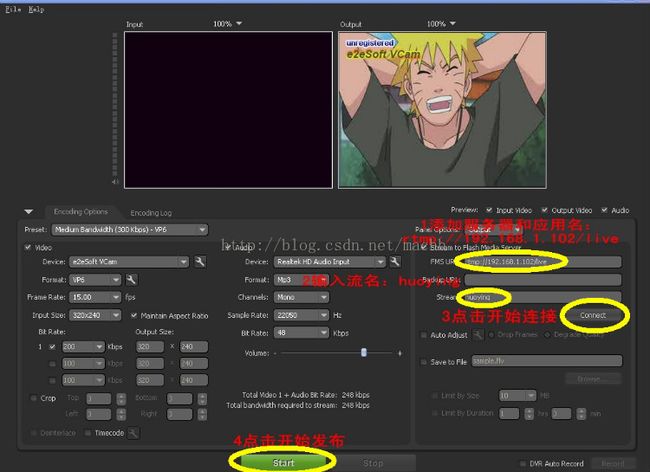Viewport: 650px width, 472px height.
Task: Open the audio Channels Mono dropdown
Action: pos(301,297)
